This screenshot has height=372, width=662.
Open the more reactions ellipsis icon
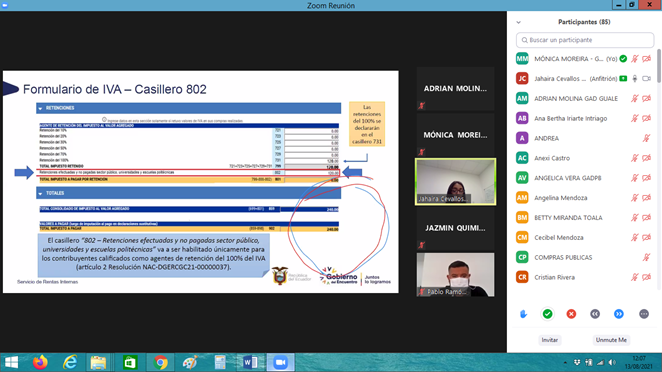pos(643,314)
